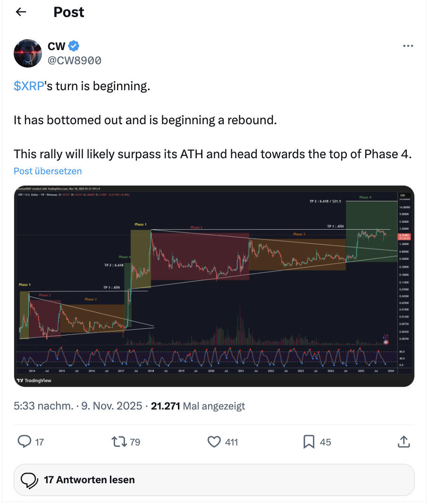The height and width of the screenshot is (504, 428).
Task: Click the "21.271 Mal angezeigt" view count
Action: point(198,406)
